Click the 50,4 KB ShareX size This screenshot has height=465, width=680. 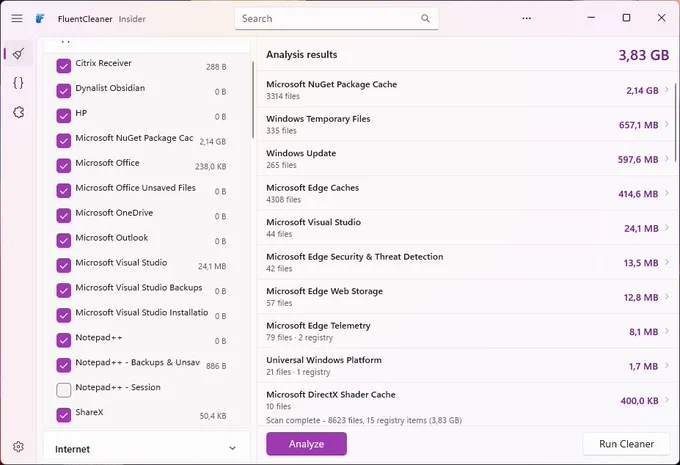click(212, 416)
